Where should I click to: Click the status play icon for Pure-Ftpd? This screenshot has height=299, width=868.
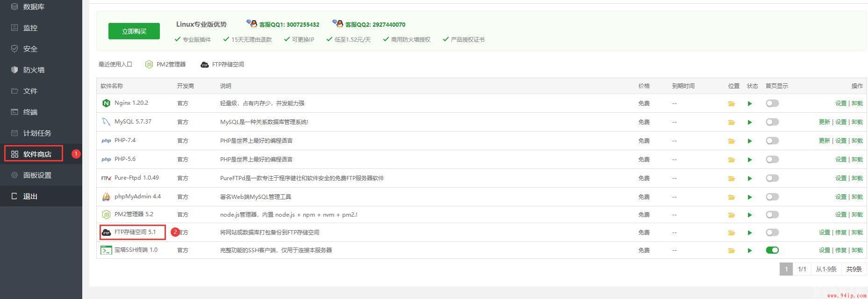pos(750,178)
